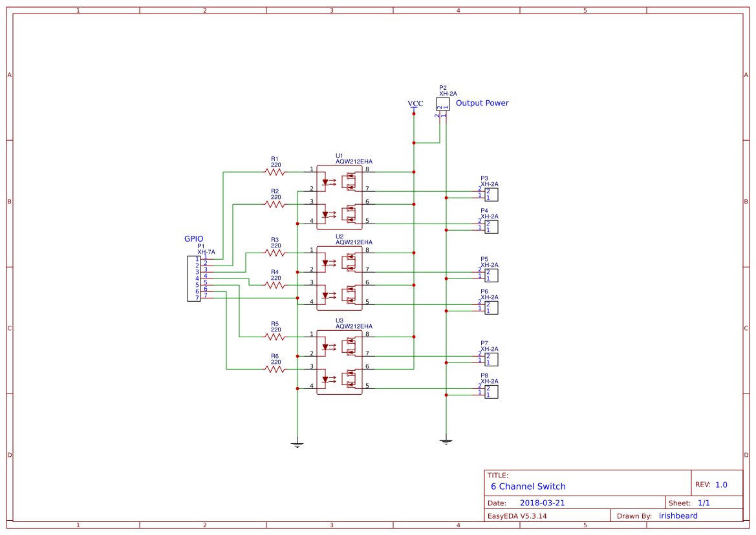The image size is (756, 535).
Task: Click the P2 Output Power connector
Action: (x=443, y=103)
